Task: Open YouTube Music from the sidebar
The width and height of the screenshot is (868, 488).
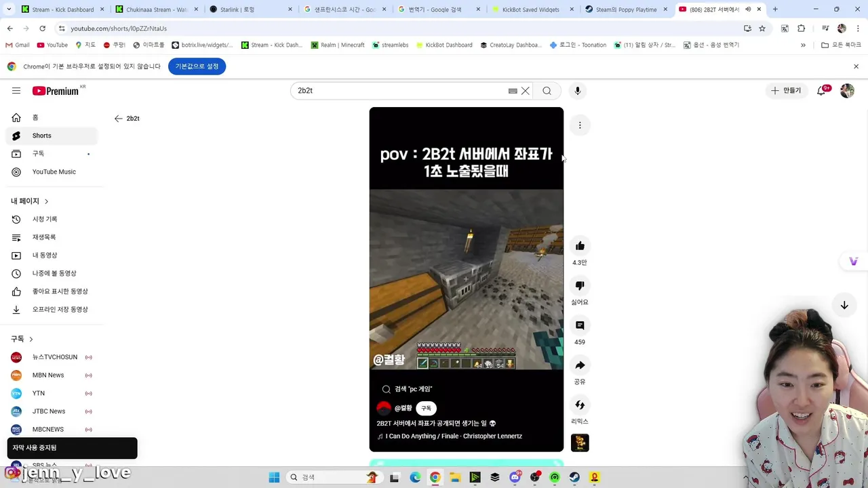Action: click(x=52, y=172)
